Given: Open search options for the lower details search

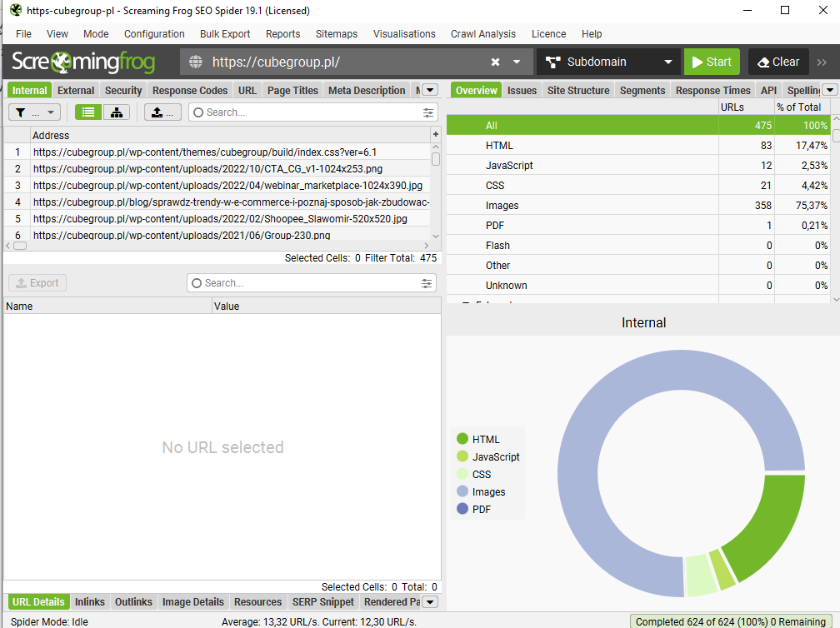Looking at the screenshot, I should pyautogui.click(x=427, y=283).
